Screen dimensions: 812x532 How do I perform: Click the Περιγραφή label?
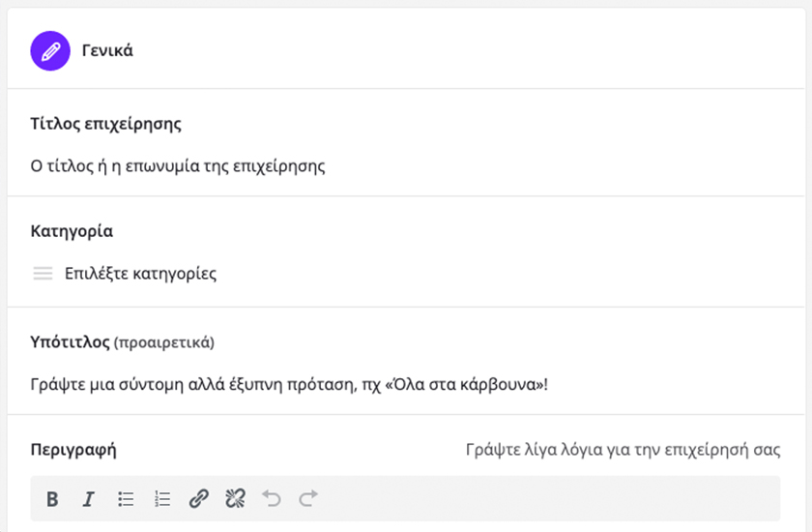tap(73, 450)
